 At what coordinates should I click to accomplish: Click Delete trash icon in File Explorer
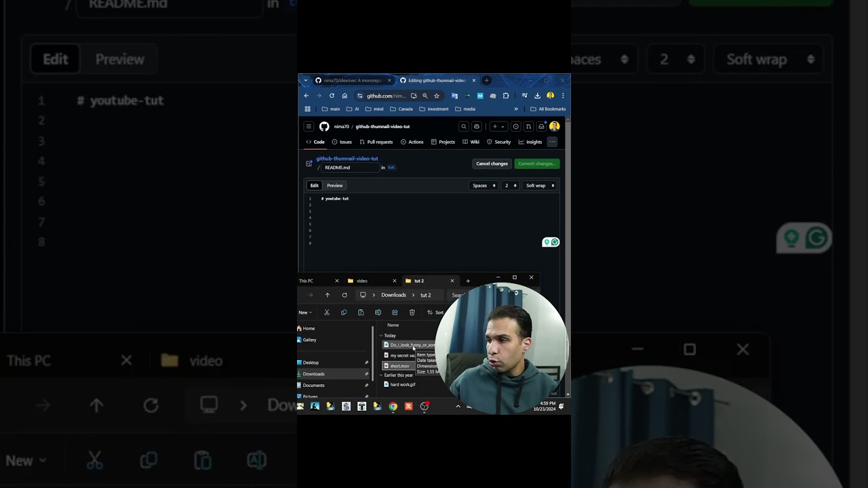[412, 312]
